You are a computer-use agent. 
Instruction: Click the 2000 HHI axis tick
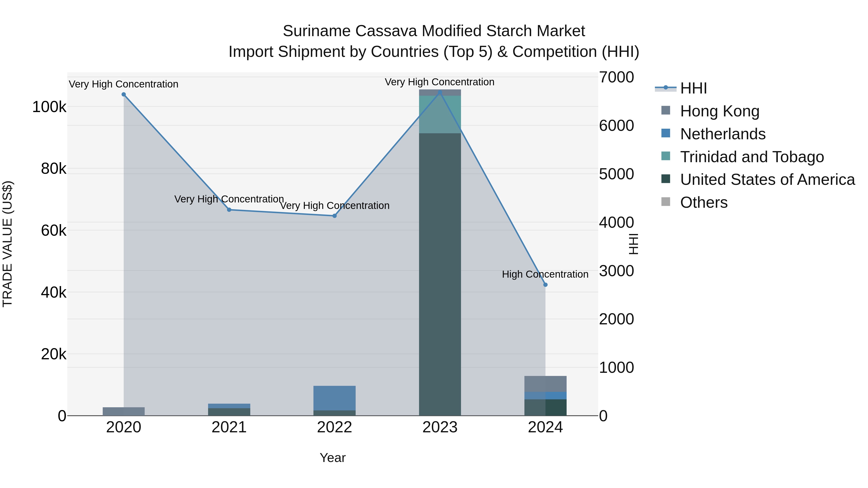click(x=617, y=319)
